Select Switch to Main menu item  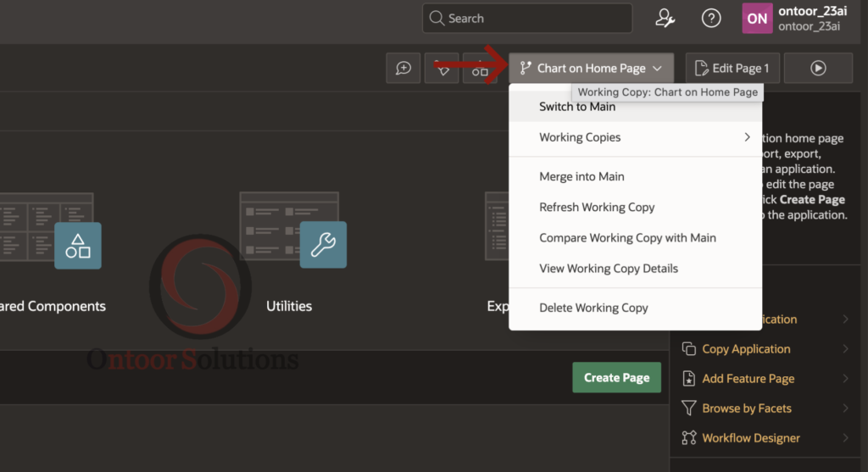click(x=577, y=107)
